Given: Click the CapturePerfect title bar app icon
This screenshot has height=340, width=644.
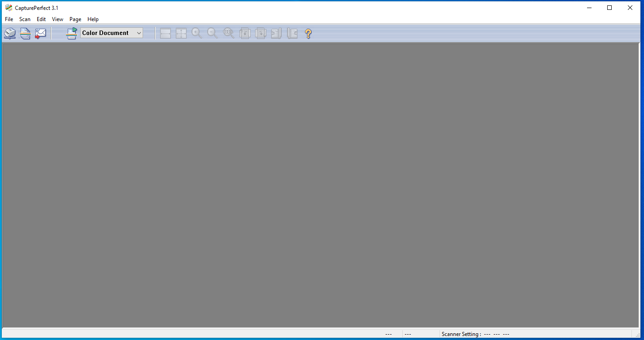Looking at the screenshot, I should tap(9, 8).
